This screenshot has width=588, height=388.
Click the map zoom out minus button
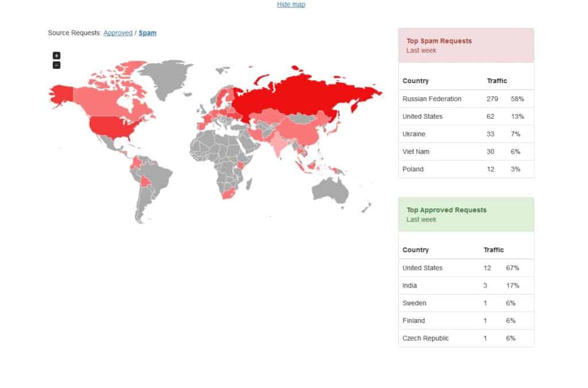click(x=56, y=65)
